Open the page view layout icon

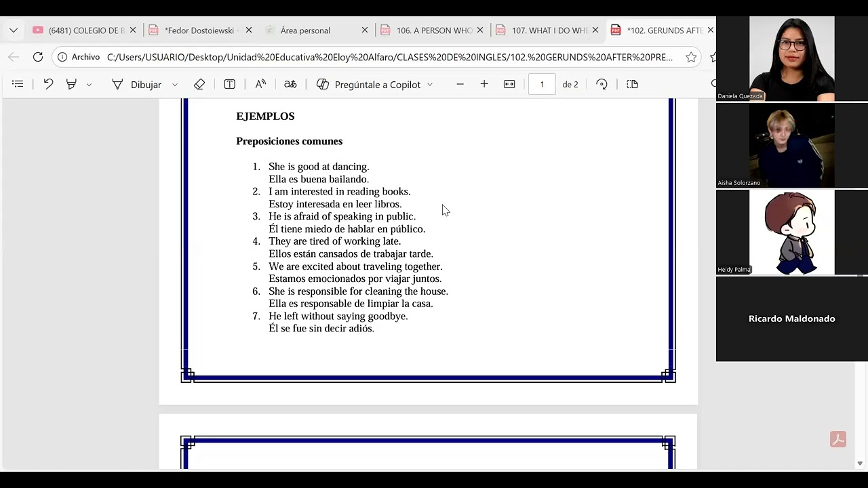[x=633, y=84]
